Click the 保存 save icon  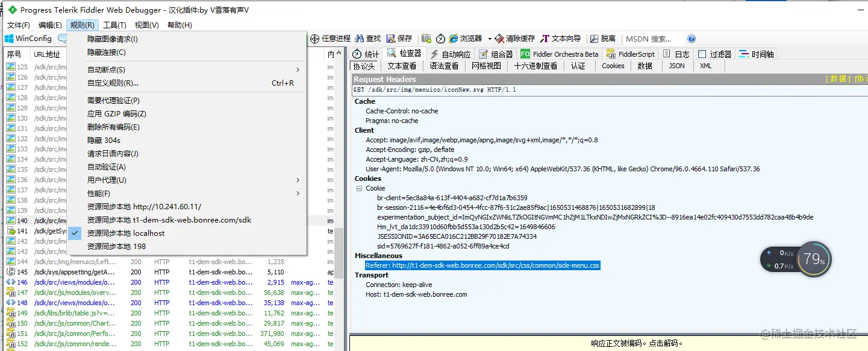391,39
